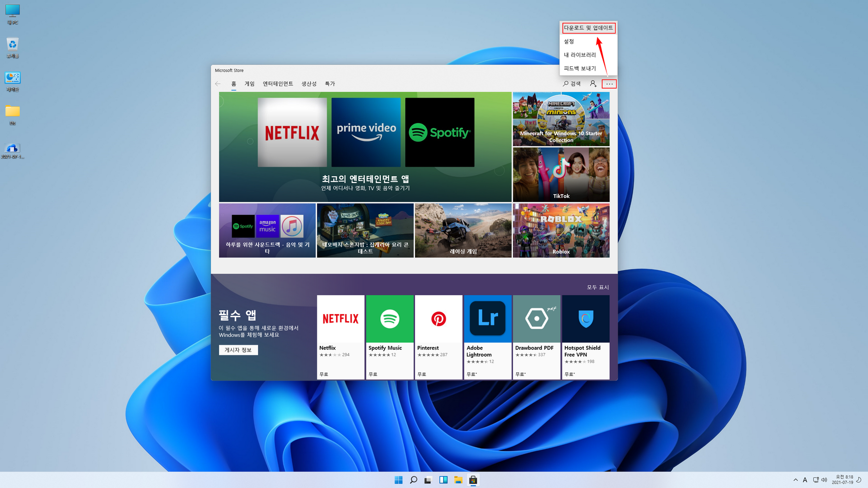
Task: Open File Explorer on taskbar
Action: [458, 480]
